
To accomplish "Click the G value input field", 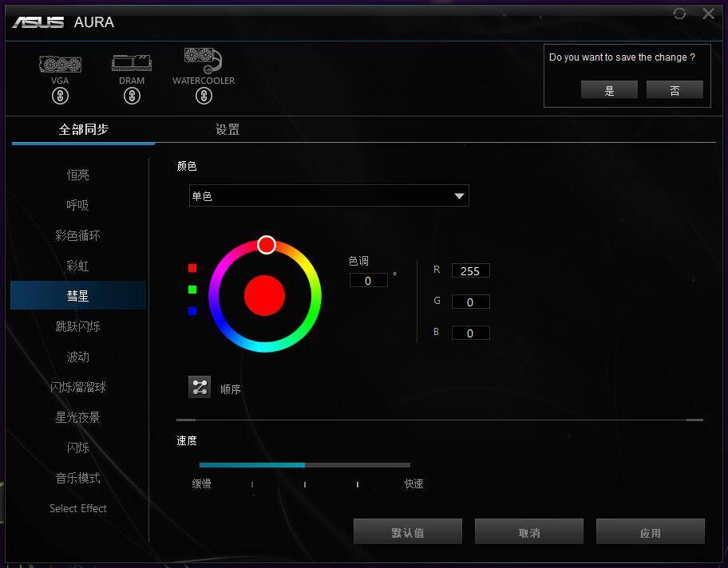I will point(470,302).
